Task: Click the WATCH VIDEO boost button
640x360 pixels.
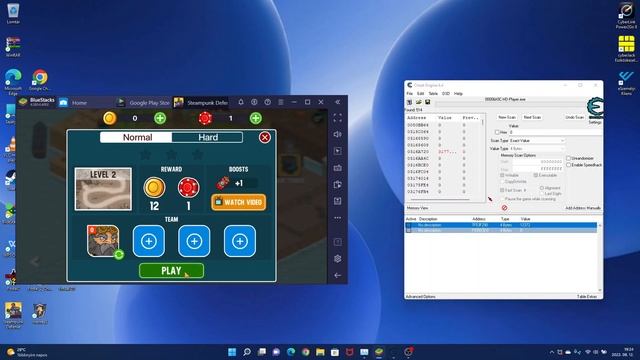Action: pos(239,202)
